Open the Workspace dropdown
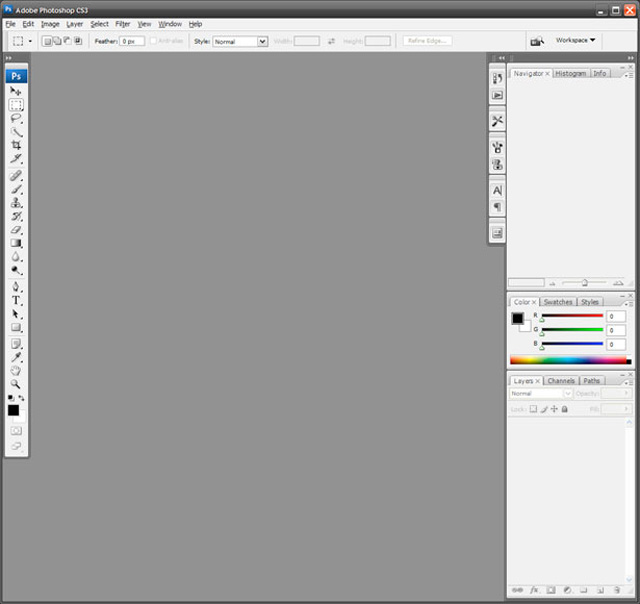 coord(576,41)
